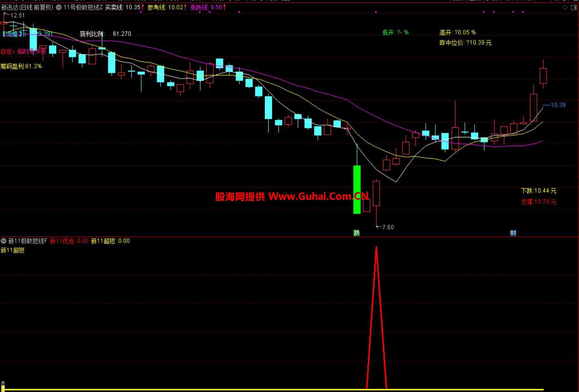Click the 高开: ?0.05 % text
Image resolution: width=579 pixels, height=392 pixels.
[458, 32]
